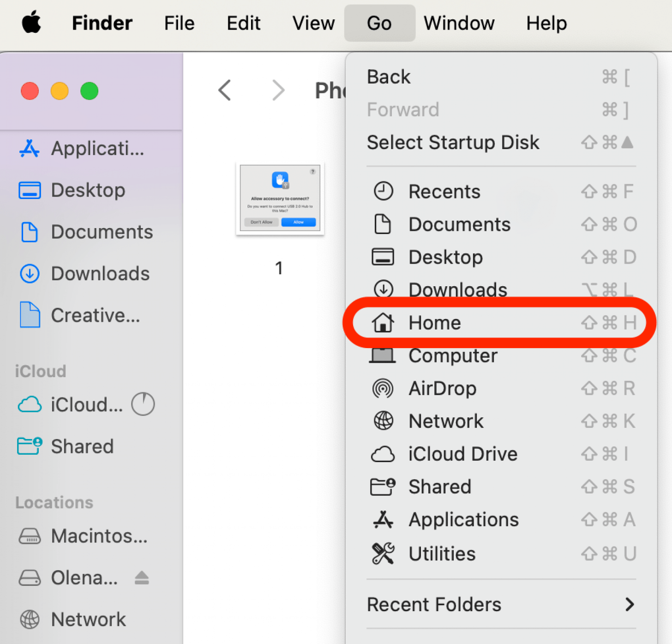Image resolution: width=672 pixels, height=644 pixels.
Task: Select the image thumbnail named 1
Action: click(x=280, y=199)
